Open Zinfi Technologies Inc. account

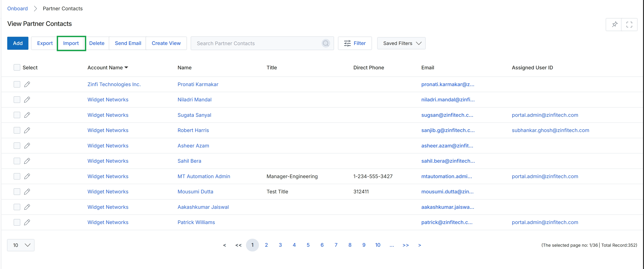114,84
